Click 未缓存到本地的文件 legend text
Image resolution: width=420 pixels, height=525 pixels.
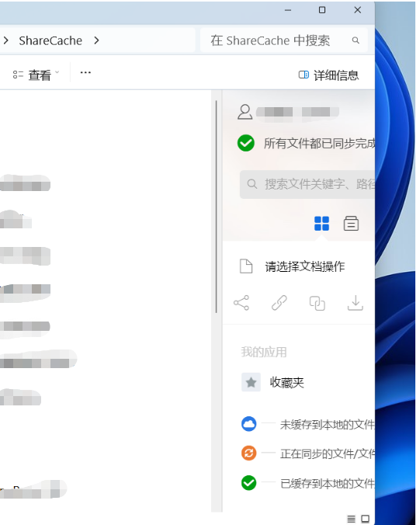click(328, 425)
